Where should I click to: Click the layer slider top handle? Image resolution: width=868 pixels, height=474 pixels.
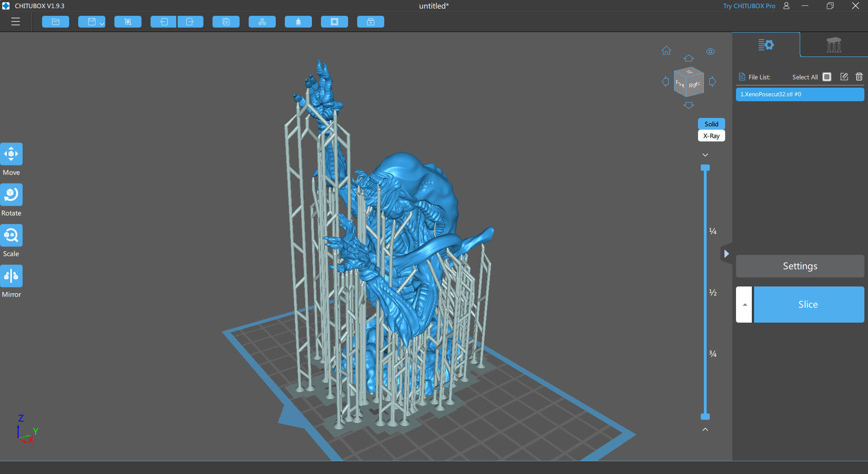[x=705, y=168]
